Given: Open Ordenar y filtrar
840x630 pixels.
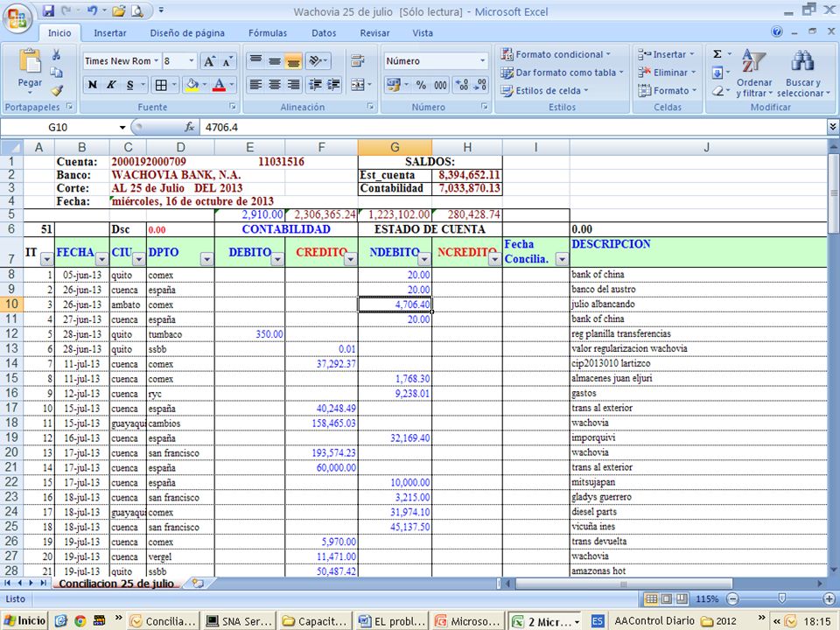Looking at the screenshot, I should [754, 73].
